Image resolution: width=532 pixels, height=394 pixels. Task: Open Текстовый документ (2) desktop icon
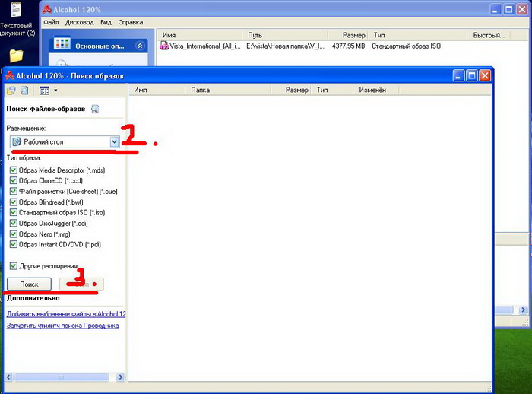[17, 17]
